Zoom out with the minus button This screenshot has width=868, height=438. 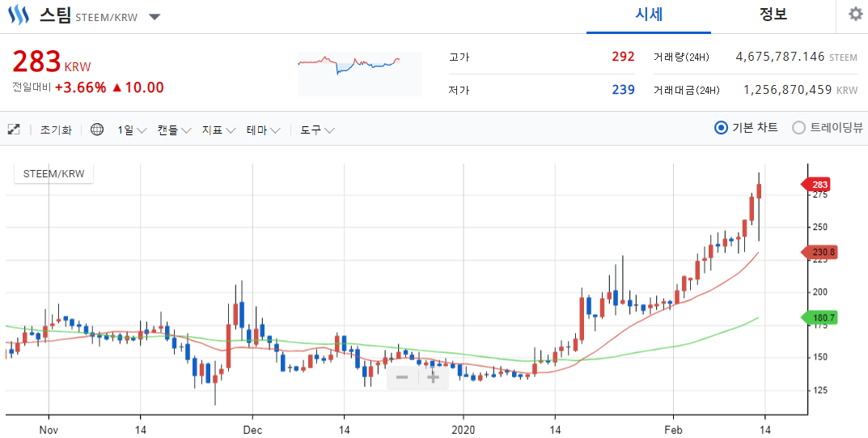[402, 377]
